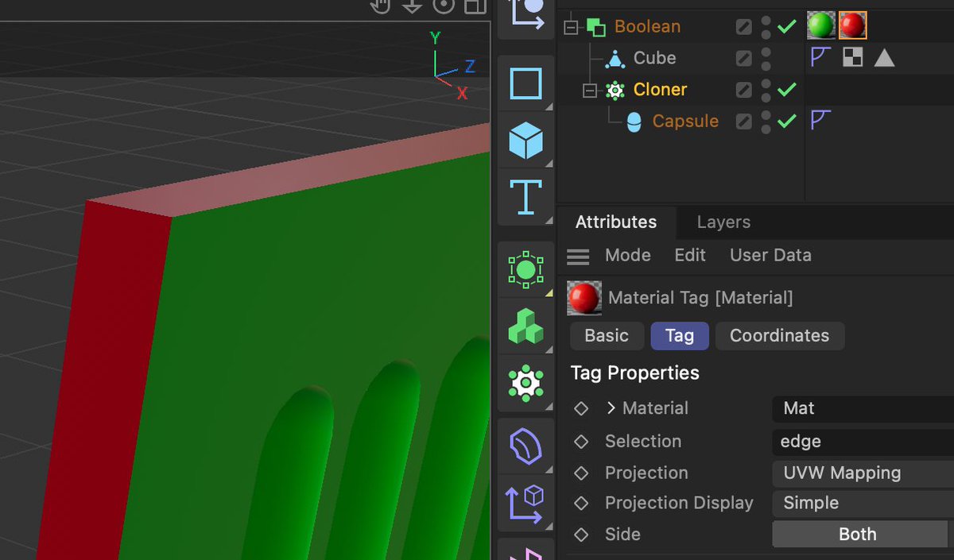Open the purple deformer icon in the palette
The height and width of the screenshot is (560, 954).
pos(526,446)
